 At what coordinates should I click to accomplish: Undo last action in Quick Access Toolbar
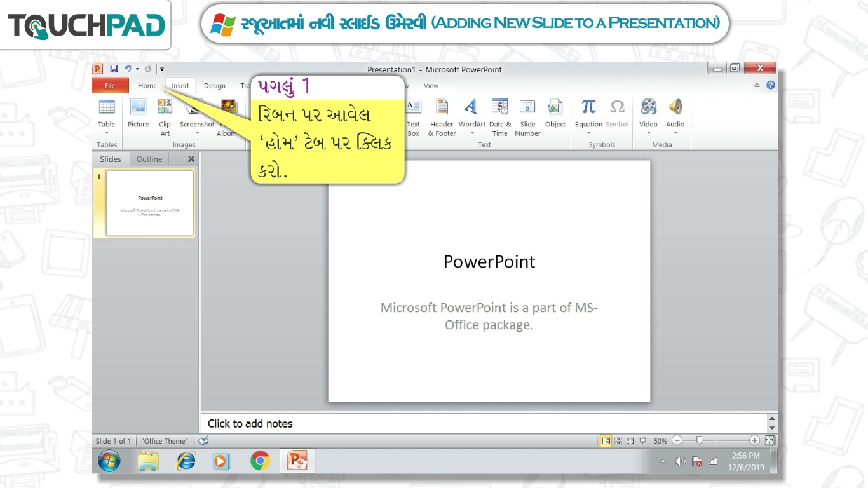128,69
